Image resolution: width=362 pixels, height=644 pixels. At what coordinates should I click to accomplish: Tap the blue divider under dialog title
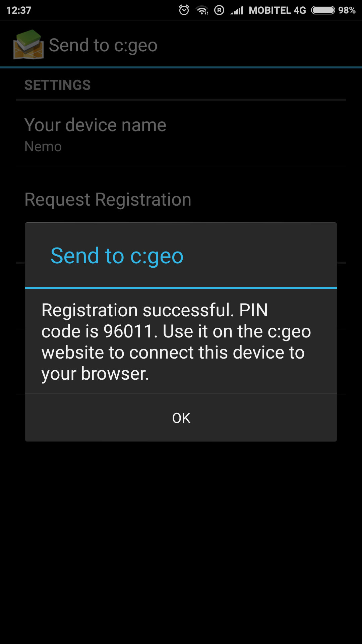coord(181,288)
